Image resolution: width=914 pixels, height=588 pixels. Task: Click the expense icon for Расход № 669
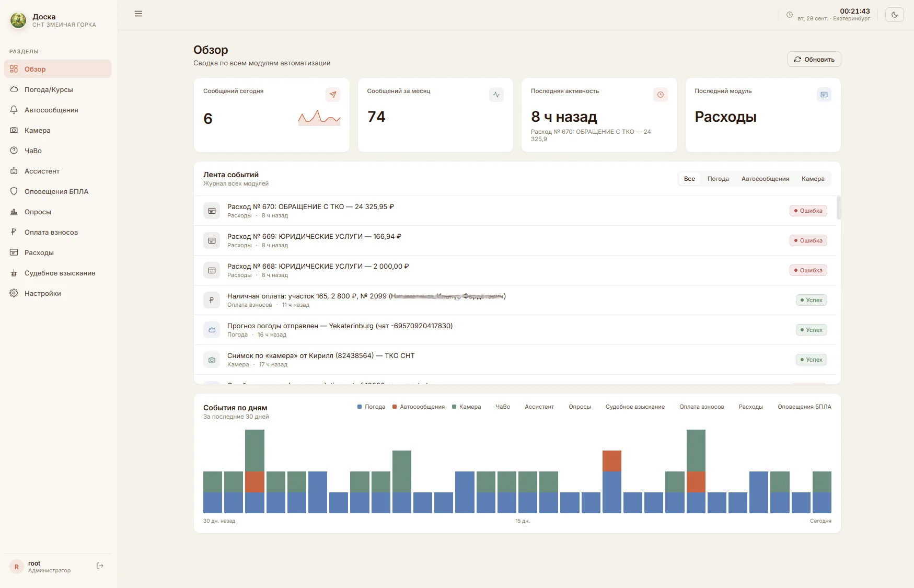212,240
